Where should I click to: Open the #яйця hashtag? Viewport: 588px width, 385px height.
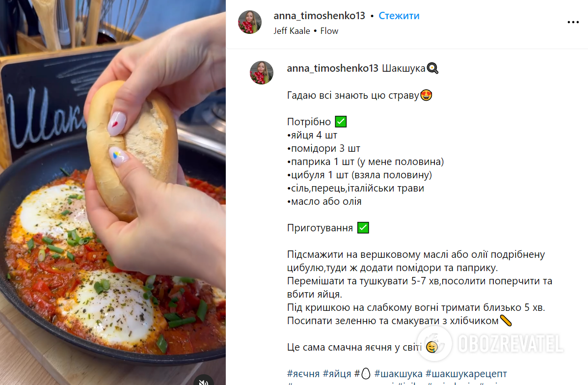pyautogui.click(x=337, y=374)
